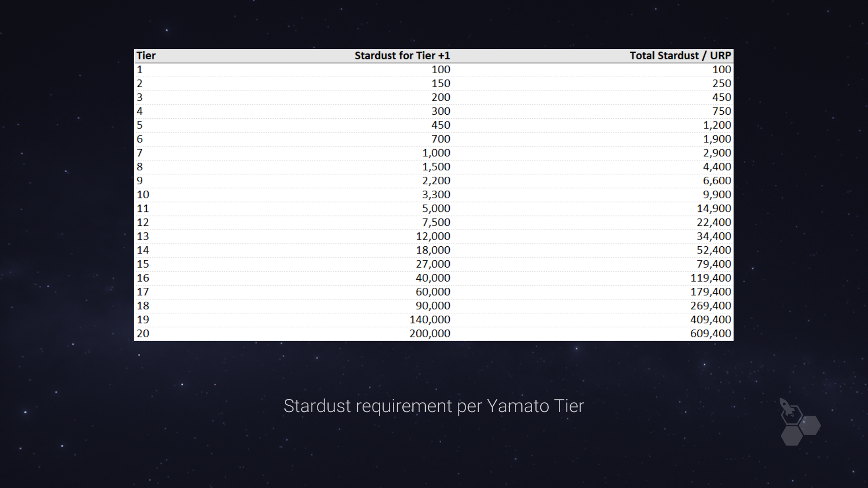The height and width of the screenshot is (488, 868).
Task: Select the Tier 15 row label
Action: (143, 264)
